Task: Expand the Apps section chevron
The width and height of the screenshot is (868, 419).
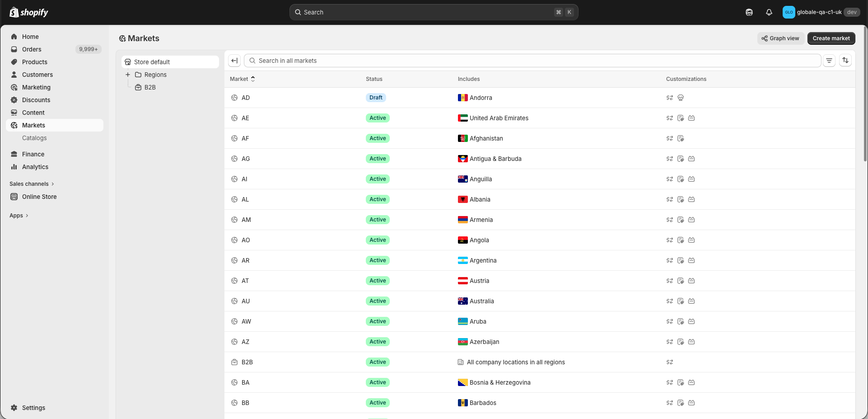Action: [x=27, y=216]
